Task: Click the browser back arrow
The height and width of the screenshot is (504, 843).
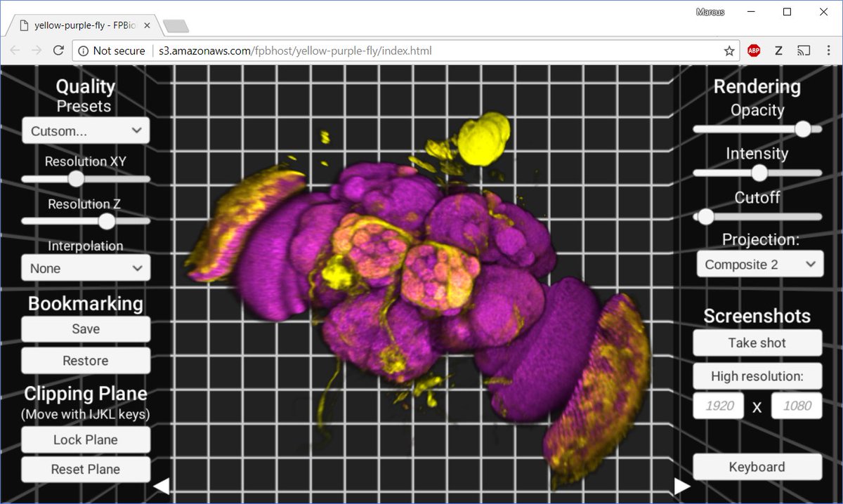Action: [15, 51]
